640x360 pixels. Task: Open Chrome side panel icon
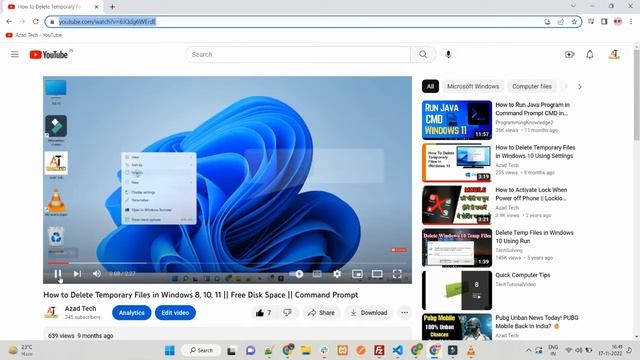tap(604, 22)
